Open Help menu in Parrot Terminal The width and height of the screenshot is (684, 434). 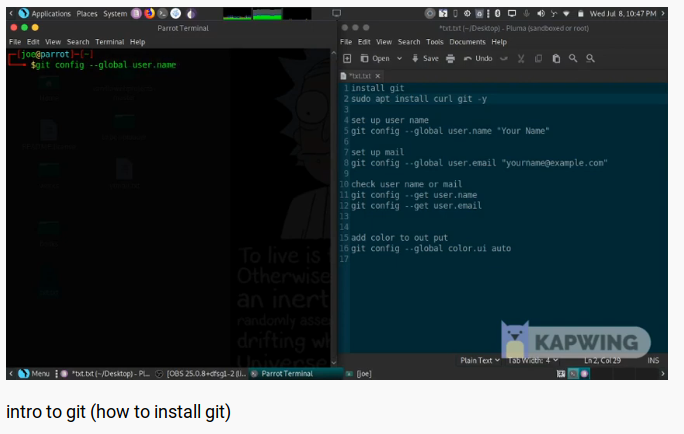point(137,42)
